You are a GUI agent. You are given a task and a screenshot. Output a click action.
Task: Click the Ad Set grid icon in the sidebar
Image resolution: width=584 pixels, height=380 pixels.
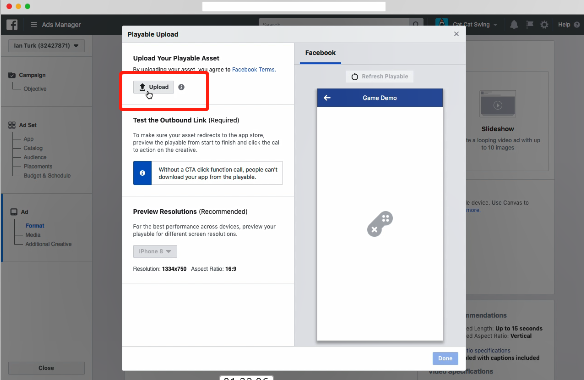pos(12,125)
